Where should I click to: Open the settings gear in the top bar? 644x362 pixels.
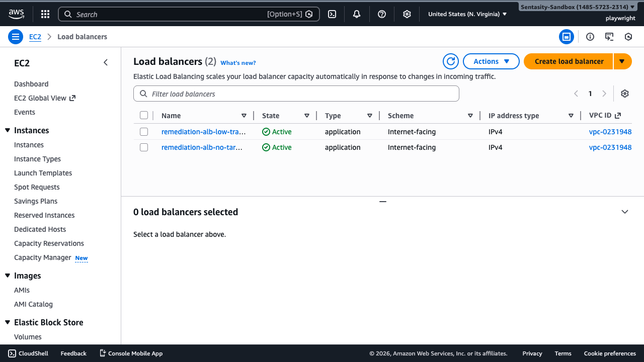click(407, 14)
